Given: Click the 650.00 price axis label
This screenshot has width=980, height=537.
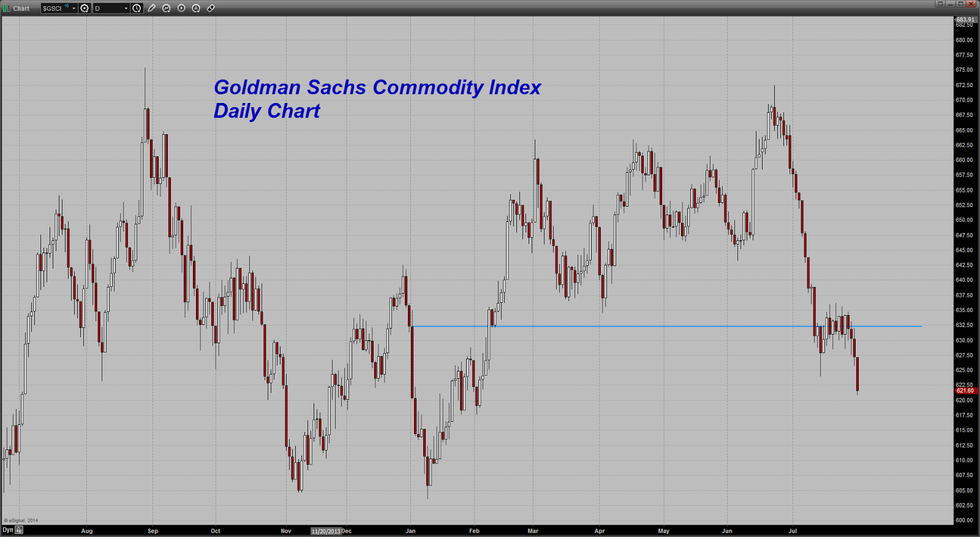Looking at the screenshot, I should pos(964,220).
